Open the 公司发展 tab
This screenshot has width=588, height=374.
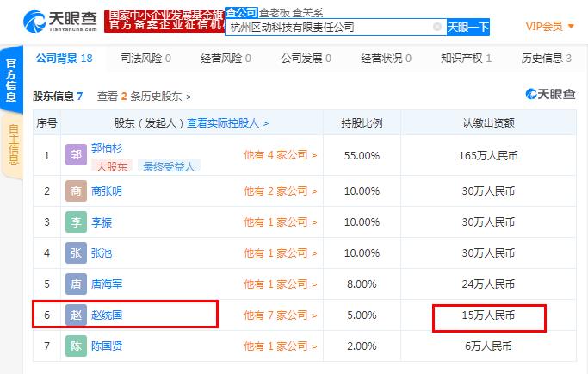(x=306, y=59)
